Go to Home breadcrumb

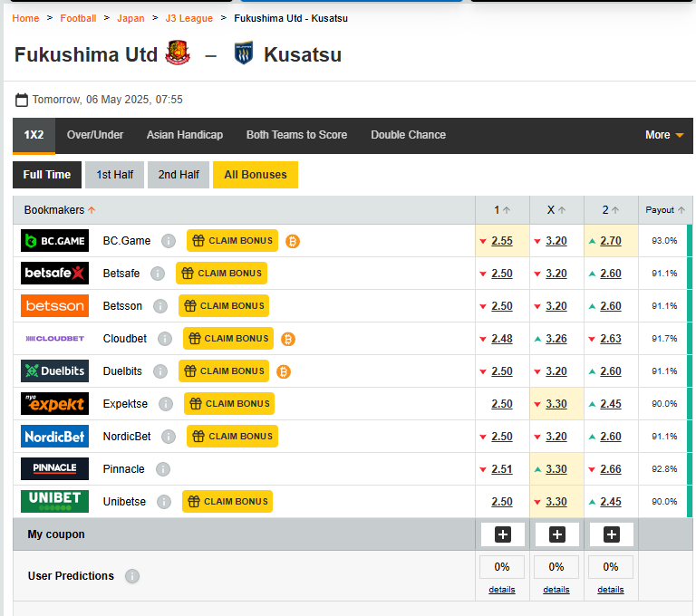tap(25, 18)
